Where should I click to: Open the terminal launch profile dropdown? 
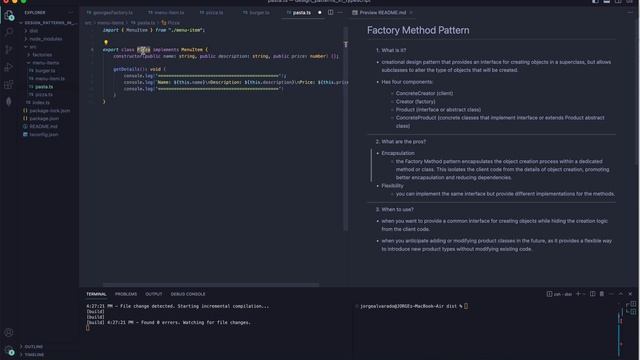584,294
